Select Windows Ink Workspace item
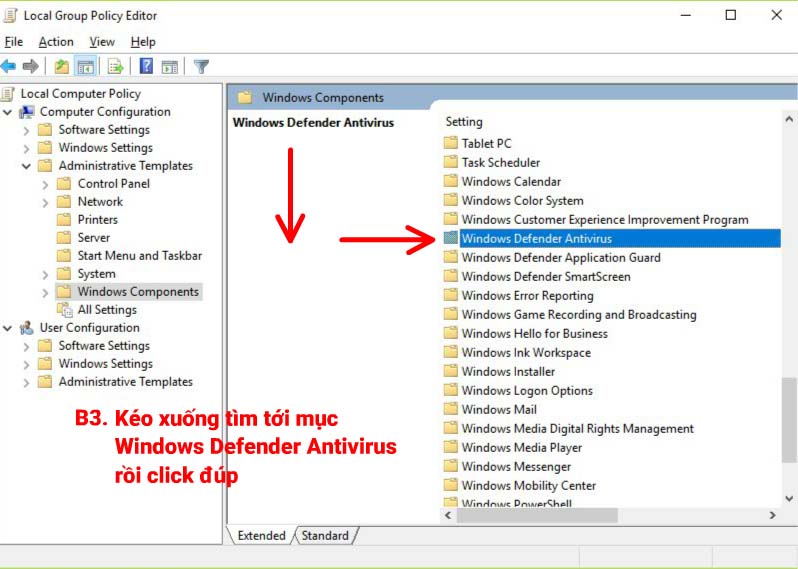This screenshot has height=569, width=798. coord(526,352)
